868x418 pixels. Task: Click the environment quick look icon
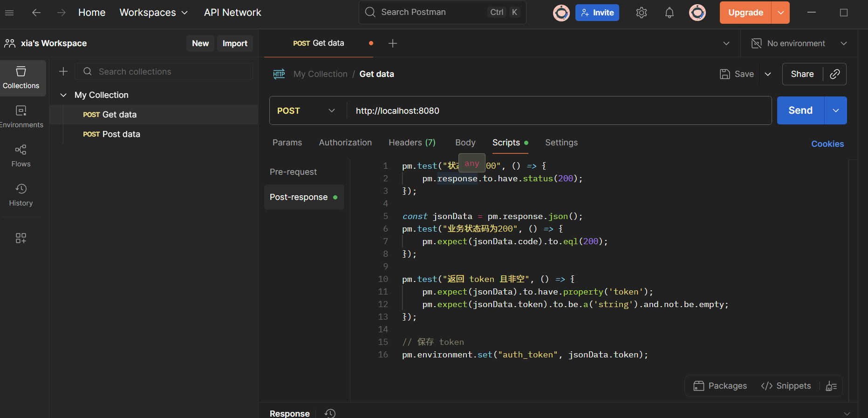point(757,43)
